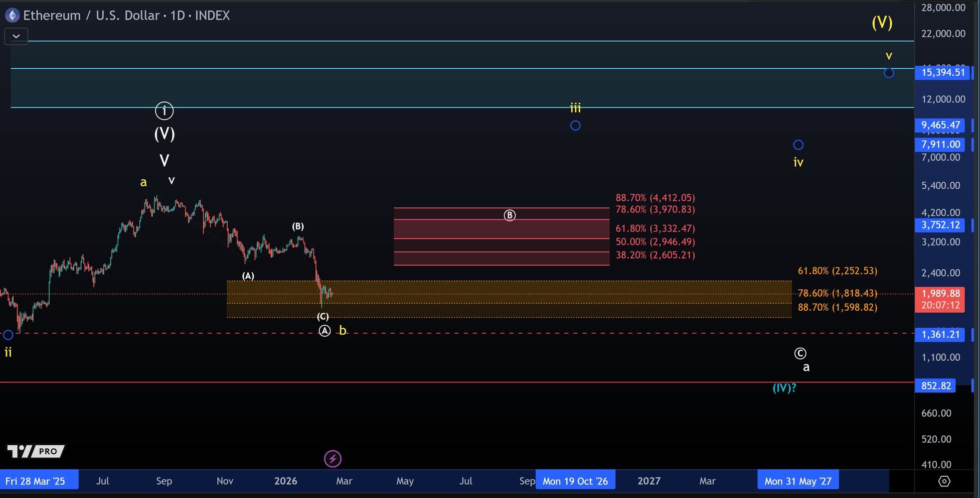The image size is (980, 498).
Task: Select the cyan (IV)? wave label
Action: (785, 388)
